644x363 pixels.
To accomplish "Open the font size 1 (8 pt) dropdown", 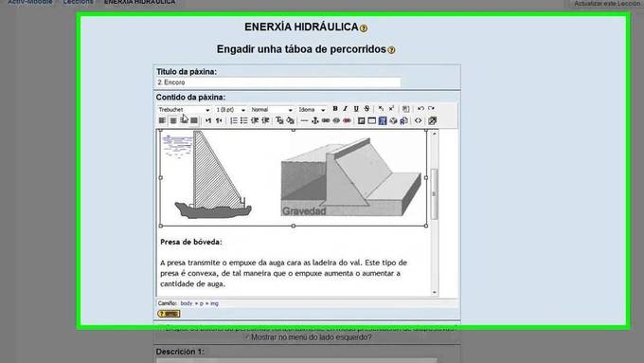I will 230,110.
